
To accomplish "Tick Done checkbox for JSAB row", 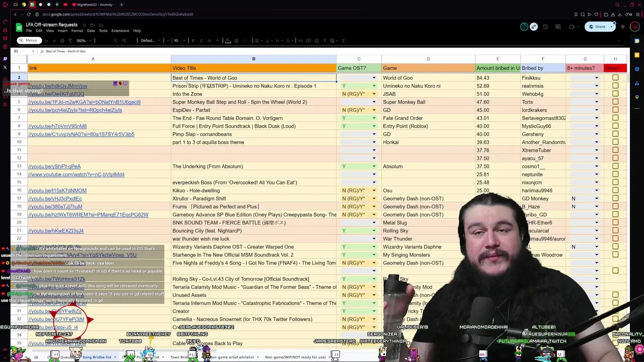I will (x=615, y=94).
